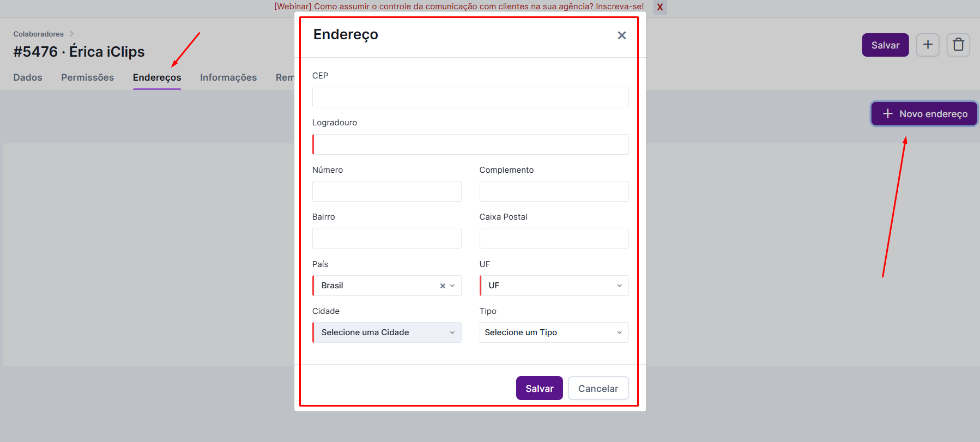Open the Permissões tab
Image resolution: width=980 pixels, height=442 pixels.
pos(87,77)
